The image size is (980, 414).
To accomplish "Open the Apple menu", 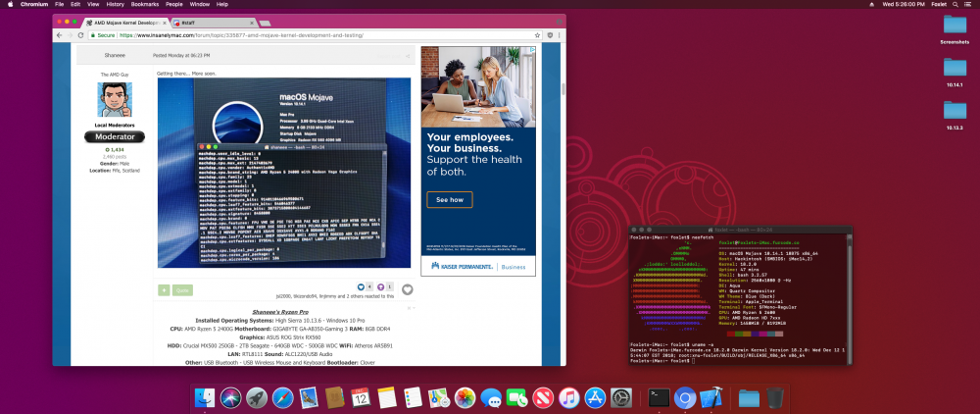I will [x=10, y=4].
